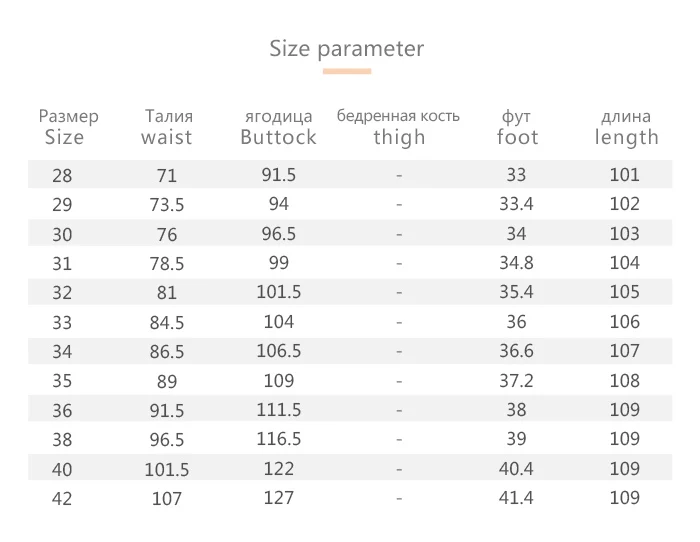This screenshot has height=542, width=700.
Task: Select size 36 row label
Action: (x=62, y=410)
